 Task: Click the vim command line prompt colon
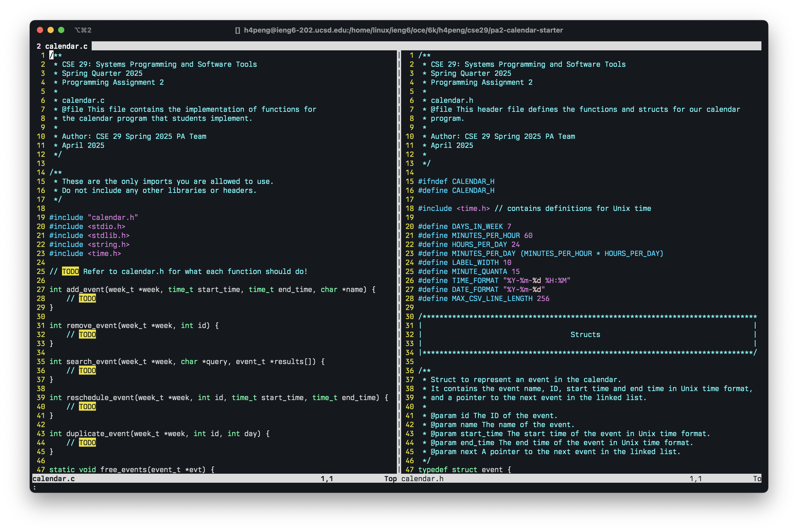[x=35, y=487]
